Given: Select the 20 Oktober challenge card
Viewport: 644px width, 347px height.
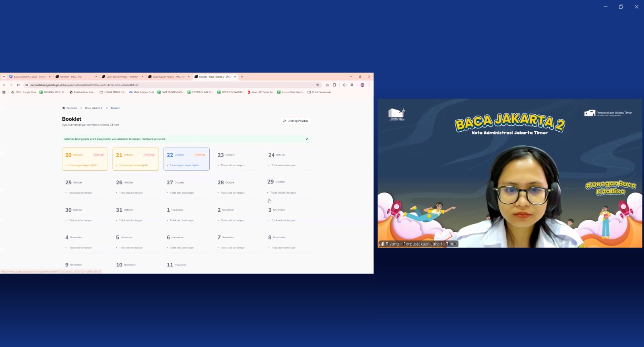Looking at the screenshot, I should coord(85,159).
